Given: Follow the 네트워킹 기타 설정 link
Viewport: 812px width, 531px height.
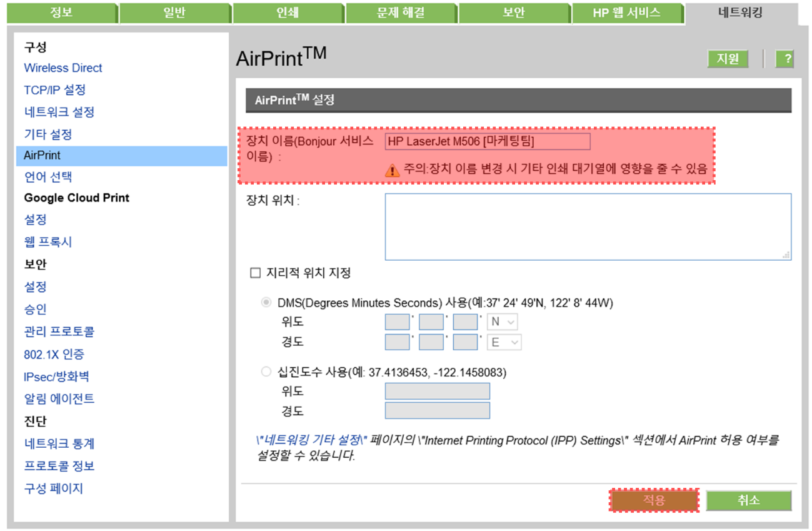Looking at the screenshot, I should pos(312,440).
